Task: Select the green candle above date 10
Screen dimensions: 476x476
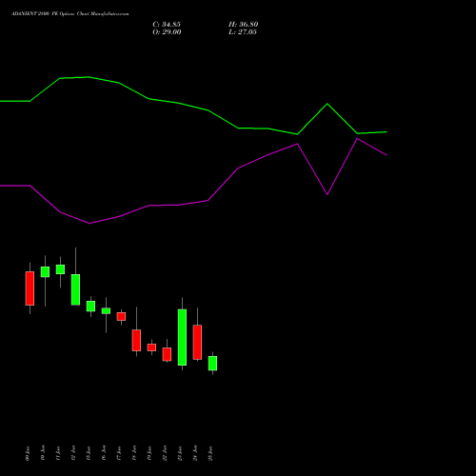Action: pos(45,272)
